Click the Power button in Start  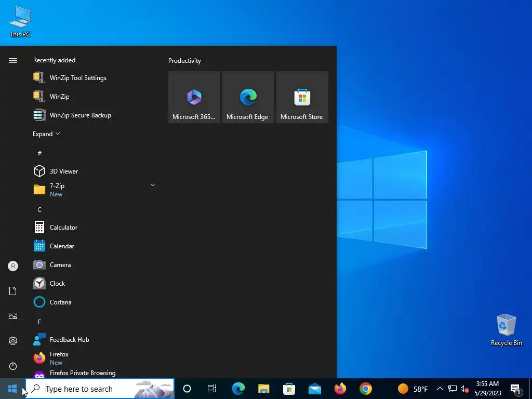click(13, 366)
